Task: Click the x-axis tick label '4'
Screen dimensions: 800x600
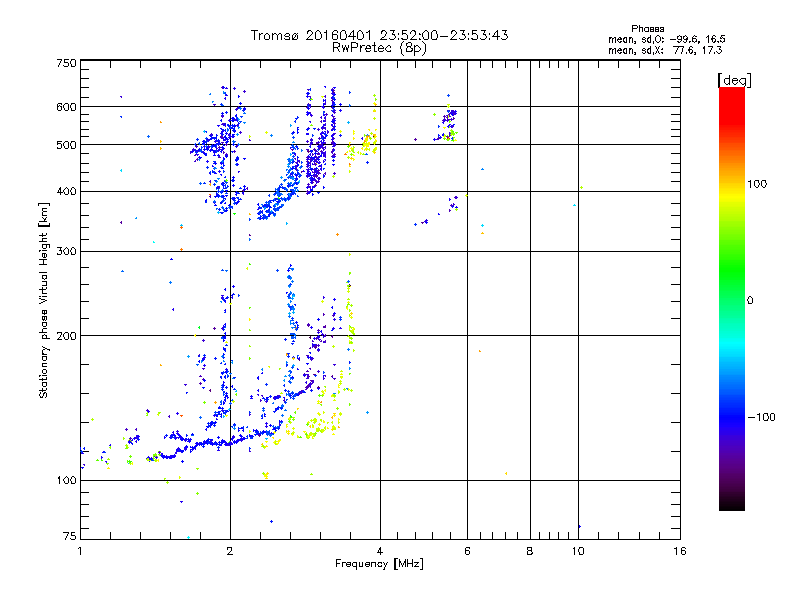Action: click(x=380, y=551)
